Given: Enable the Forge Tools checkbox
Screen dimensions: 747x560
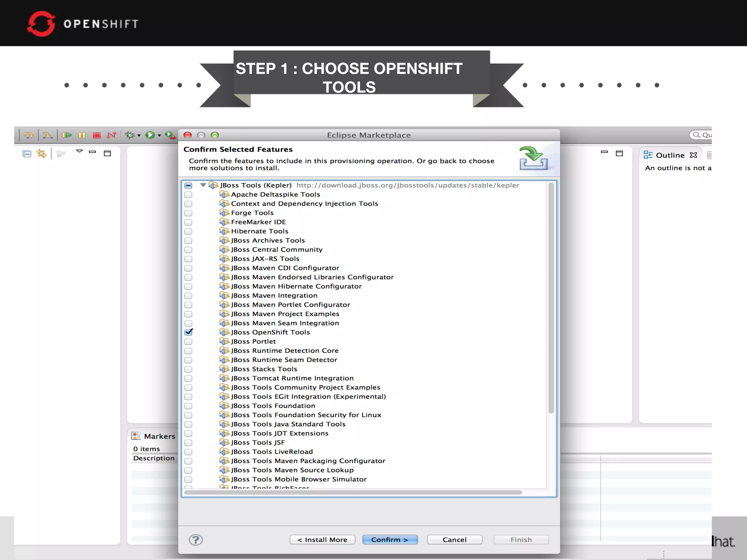Looking at the screenshot, I should click(188, 213).
